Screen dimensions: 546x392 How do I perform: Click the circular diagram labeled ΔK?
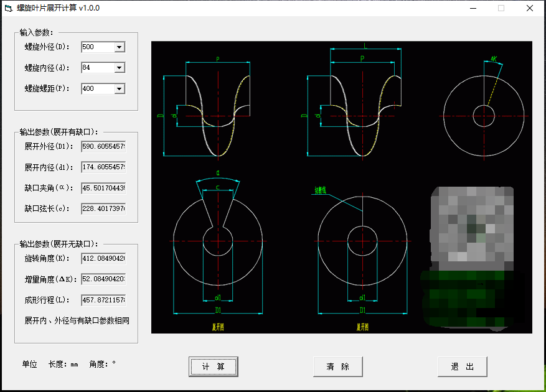click(484, 115)
